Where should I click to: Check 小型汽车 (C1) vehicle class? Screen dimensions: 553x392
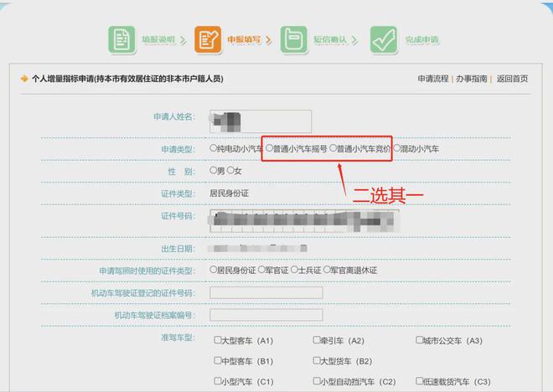218,381
